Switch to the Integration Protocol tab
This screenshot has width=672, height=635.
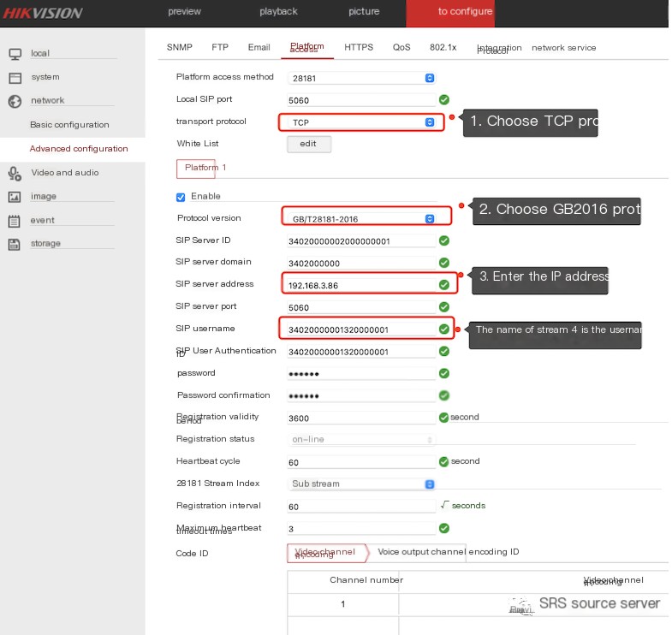coord(499,49)
